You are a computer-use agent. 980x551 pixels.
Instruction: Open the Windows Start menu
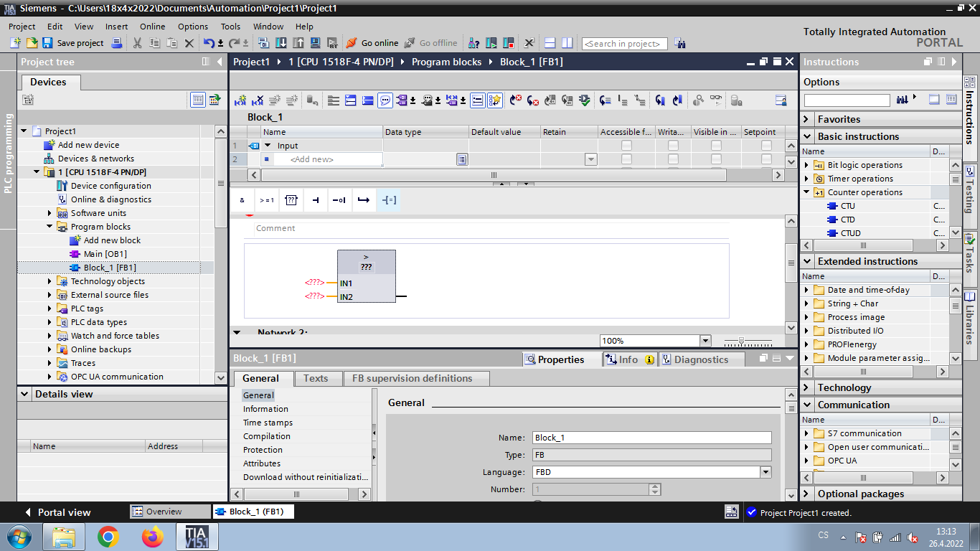coord(19,537)
